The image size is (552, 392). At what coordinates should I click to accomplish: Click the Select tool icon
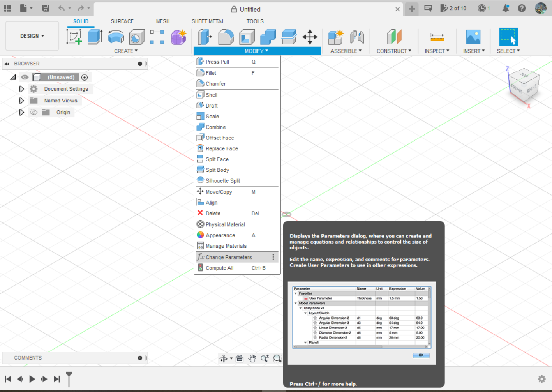508,37
